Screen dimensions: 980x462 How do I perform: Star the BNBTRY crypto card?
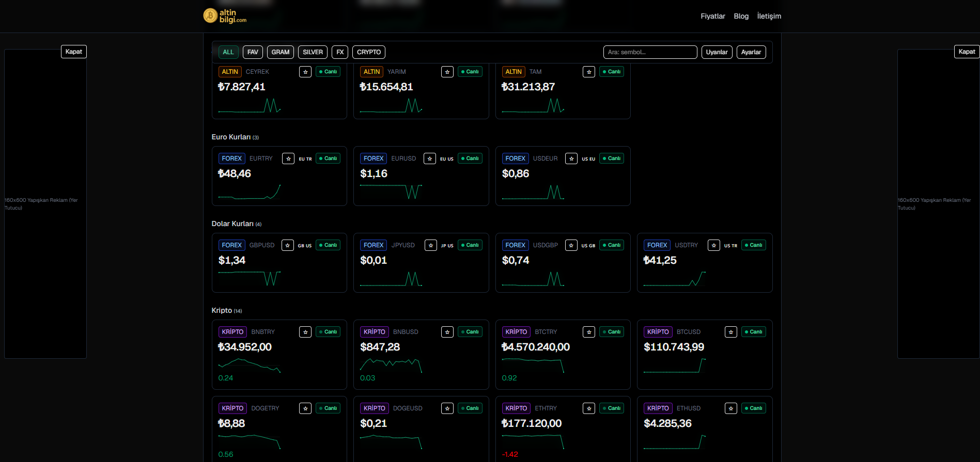(x=305, y=332)
